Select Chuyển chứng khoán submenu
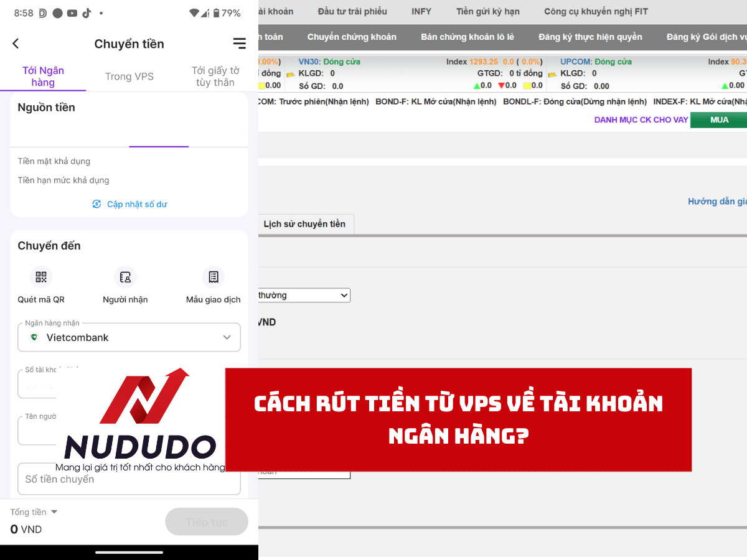This screenshot has height=560, width=747. click(352, 37)
